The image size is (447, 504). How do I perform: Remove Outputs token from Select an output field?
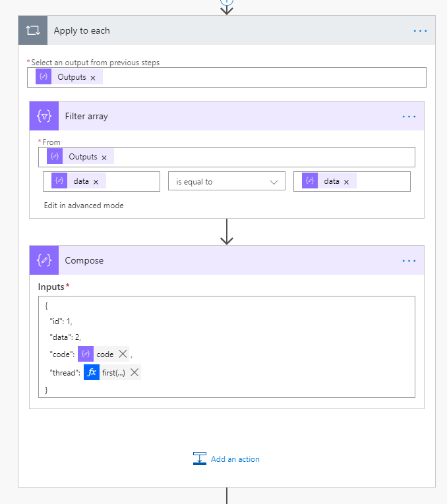tap(93, 78)
